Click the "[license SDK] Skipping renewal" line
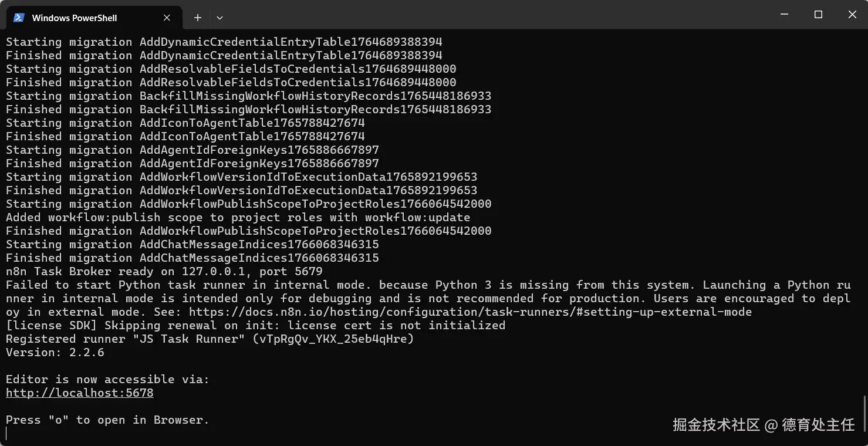The width and height of the screenshot is (868, 446). point(255,325)
